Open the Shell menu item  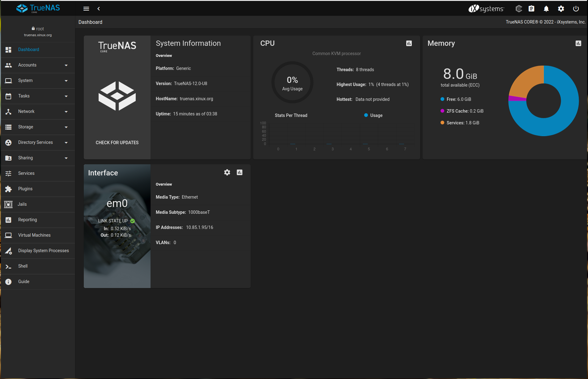tap(23, 266)
